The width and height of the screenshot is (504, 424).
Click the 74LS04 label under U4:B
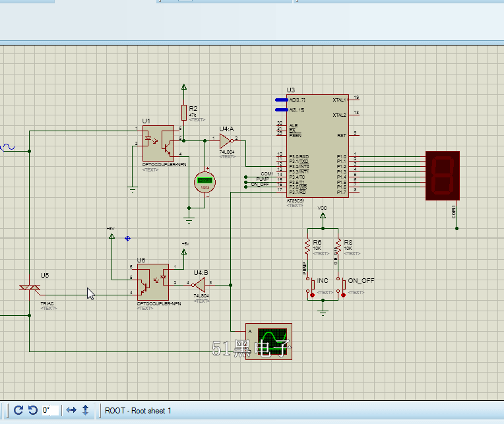(x=201, y=296)
